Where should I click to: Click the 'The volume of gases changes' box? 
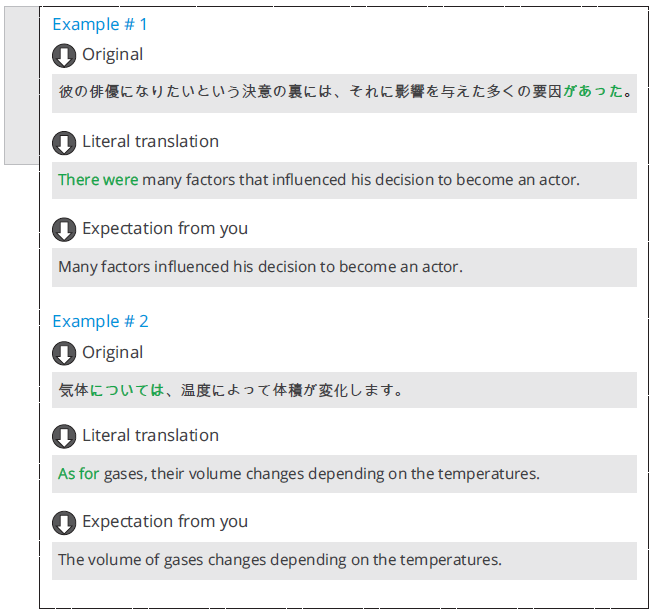point(344,561)
